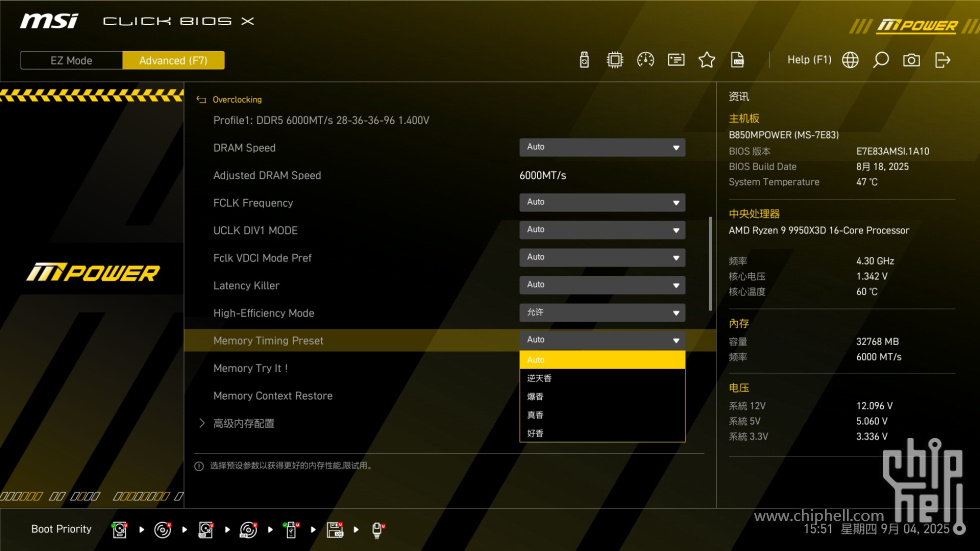
Task: Choose 爆香 preset option
Action: click(x=602, y=396)
